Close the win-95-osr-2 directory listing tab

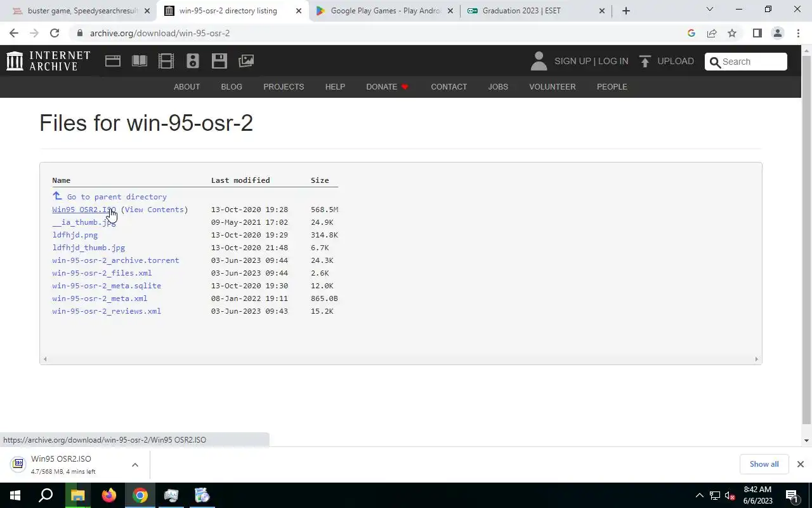[299, 11]
